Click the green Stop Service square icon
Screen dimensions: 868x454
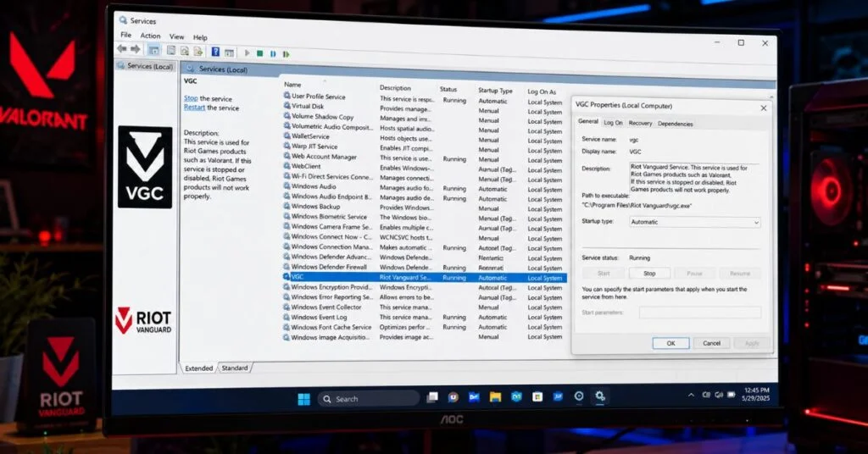(259, 53)
